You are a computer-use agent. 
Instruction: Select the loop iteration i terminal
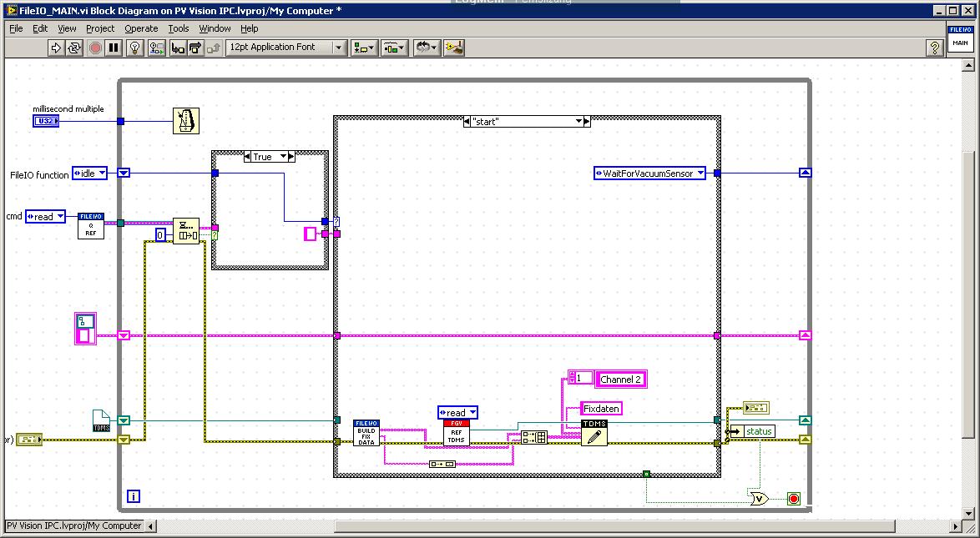(133, 496)
